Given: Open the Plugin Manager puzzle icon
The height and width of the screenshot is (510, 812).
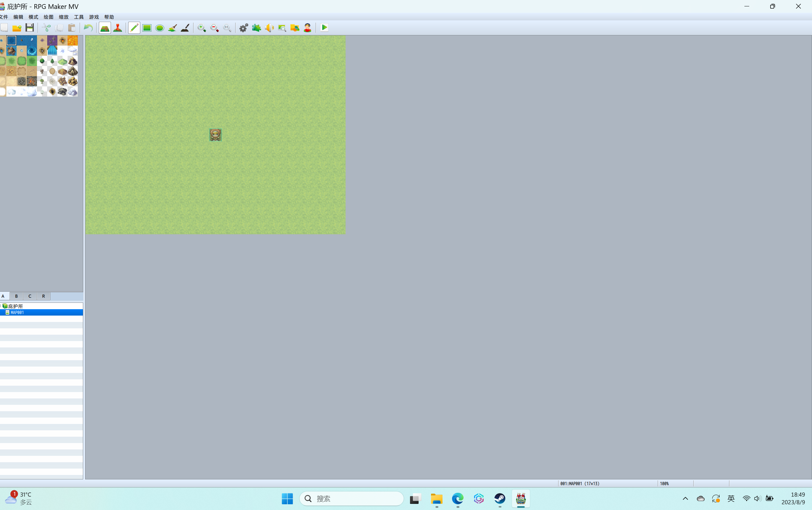Looking at the screenshot, I should pyautogui.click(x=257, y=28).
